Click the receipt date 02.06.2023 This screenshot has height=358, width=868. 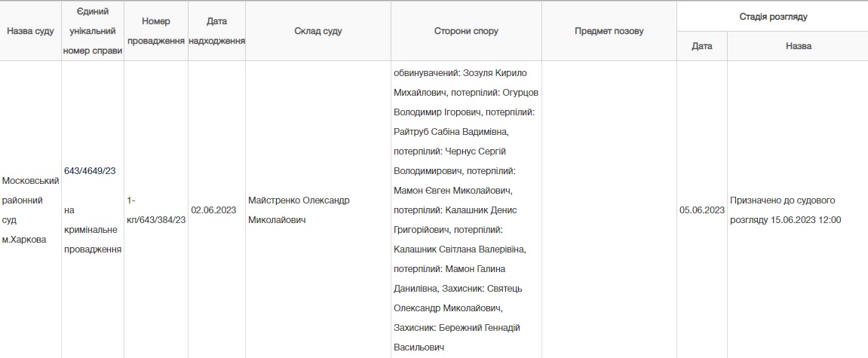point(213,210)
